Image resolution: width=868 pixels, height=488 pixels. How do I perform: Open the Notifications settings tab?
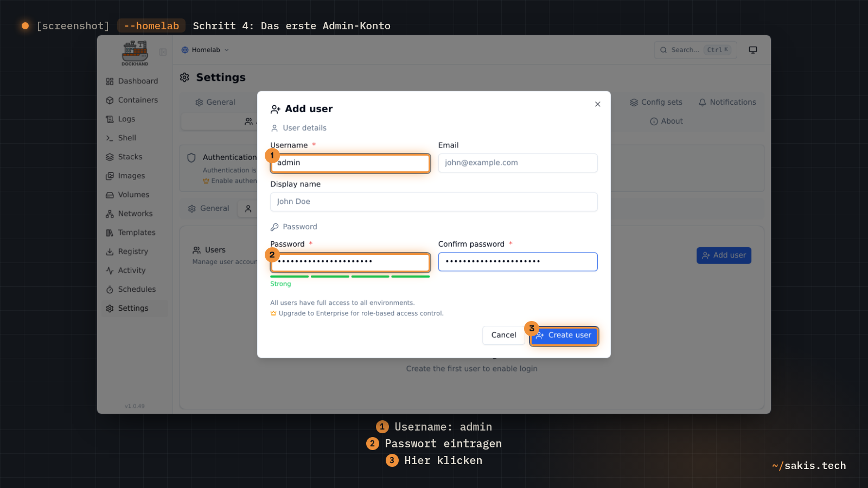(727, 102)
